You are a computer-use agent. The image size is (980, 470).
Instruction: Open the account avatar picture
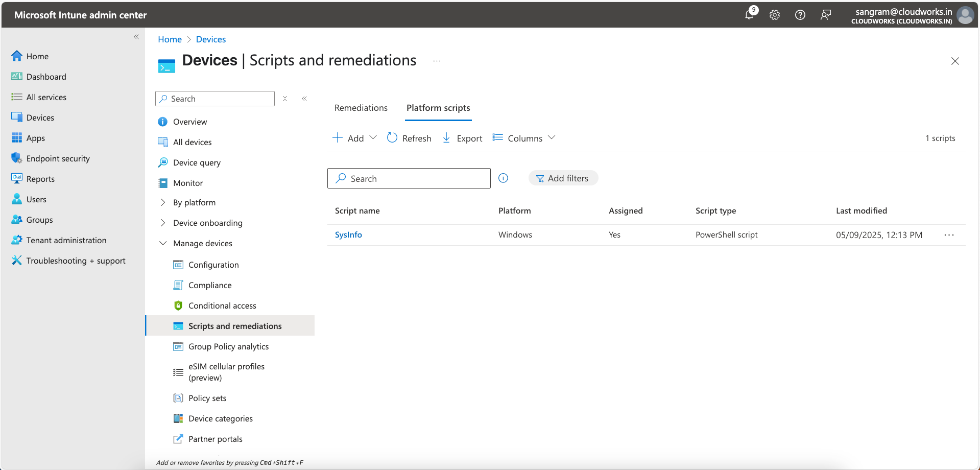click(965, 15)
